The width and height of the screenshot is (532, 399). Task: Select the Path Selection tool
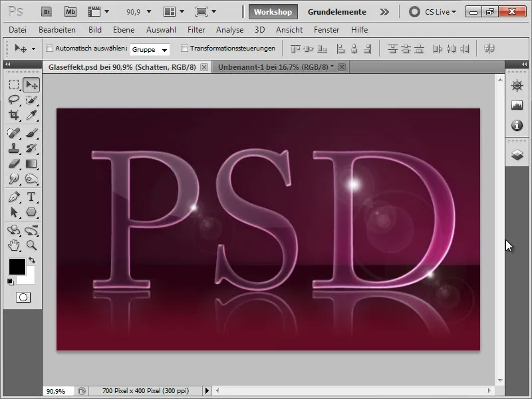14,212
